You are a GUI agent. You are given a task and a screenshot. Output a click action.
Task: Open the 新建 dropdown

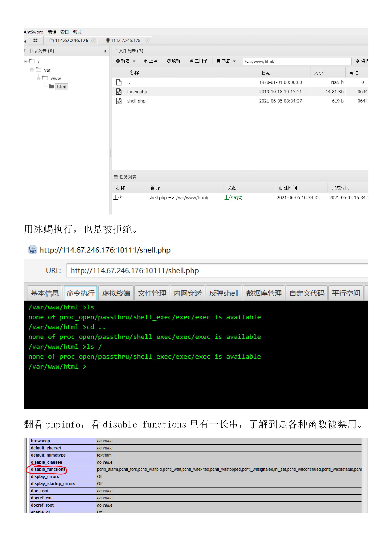coord(125,61)
